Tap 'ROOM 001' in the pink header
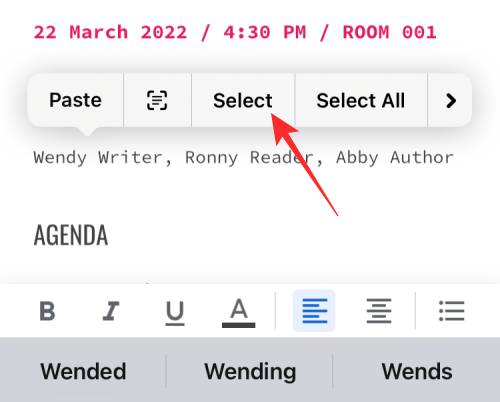 point(389,33)
